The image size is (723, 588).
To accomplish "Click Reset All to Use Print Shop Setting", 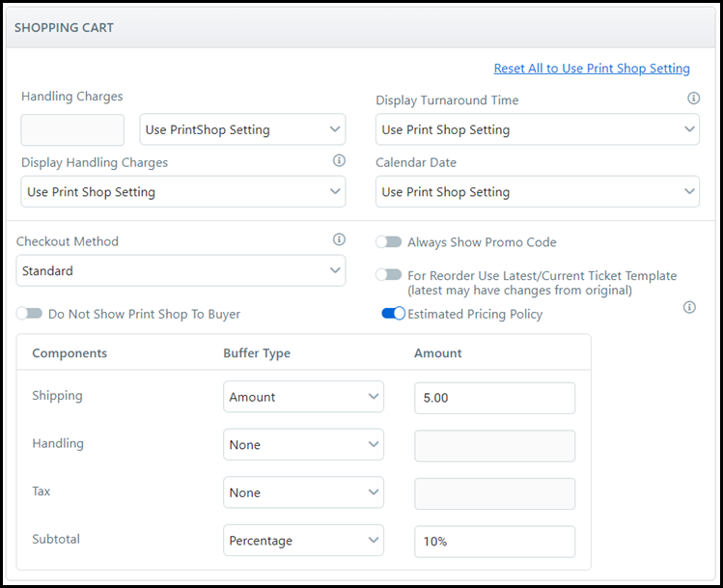I will coord(592,69).
